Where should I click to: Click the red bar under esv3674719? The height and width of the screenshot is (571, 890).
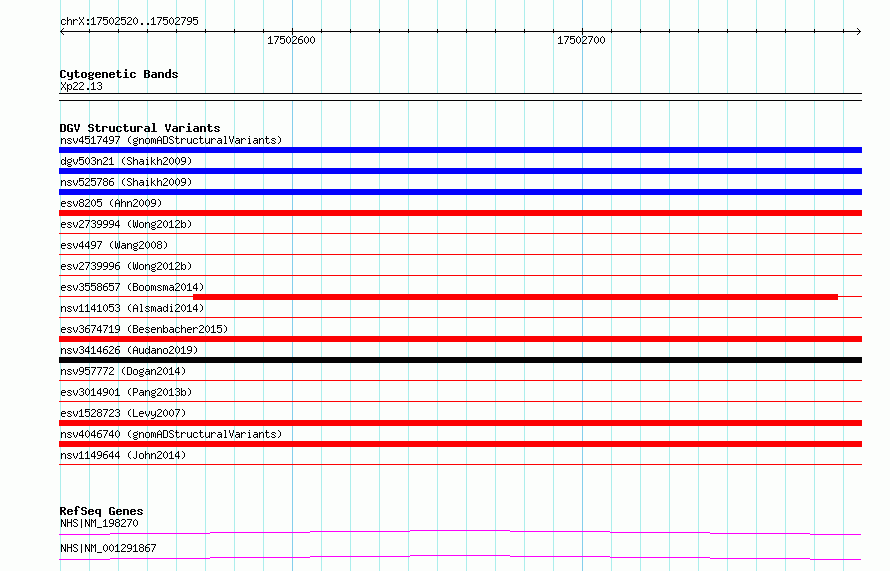pos(460,339)
